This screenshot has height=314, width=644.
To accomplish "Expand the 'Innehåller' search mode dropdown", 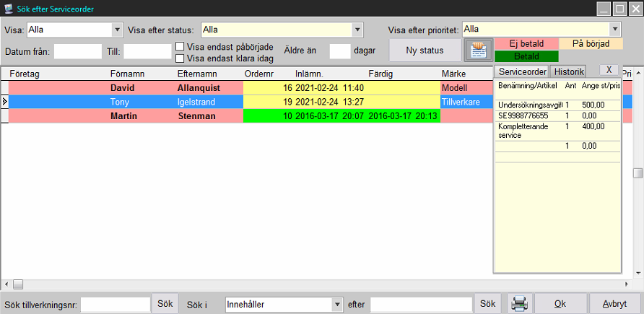I will [x=336, y=305].
